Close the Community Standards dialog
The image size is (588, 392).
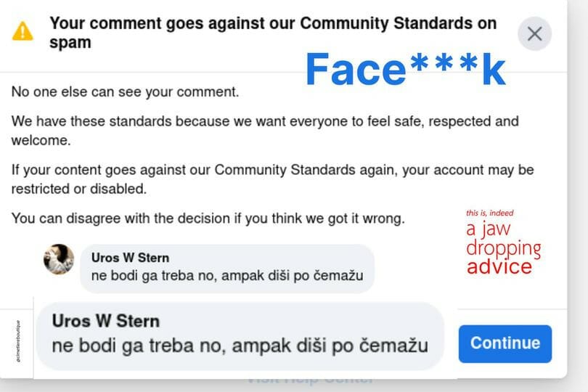[x=534, y=33]
